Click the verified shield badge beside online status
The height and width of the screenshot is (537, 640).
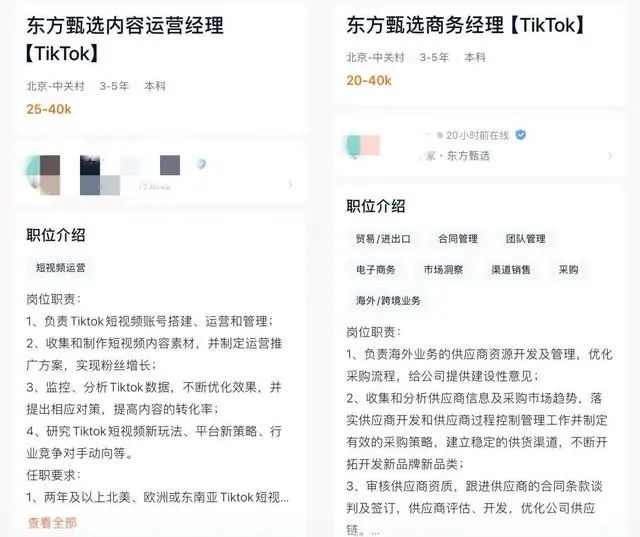[x=520, y=135]
